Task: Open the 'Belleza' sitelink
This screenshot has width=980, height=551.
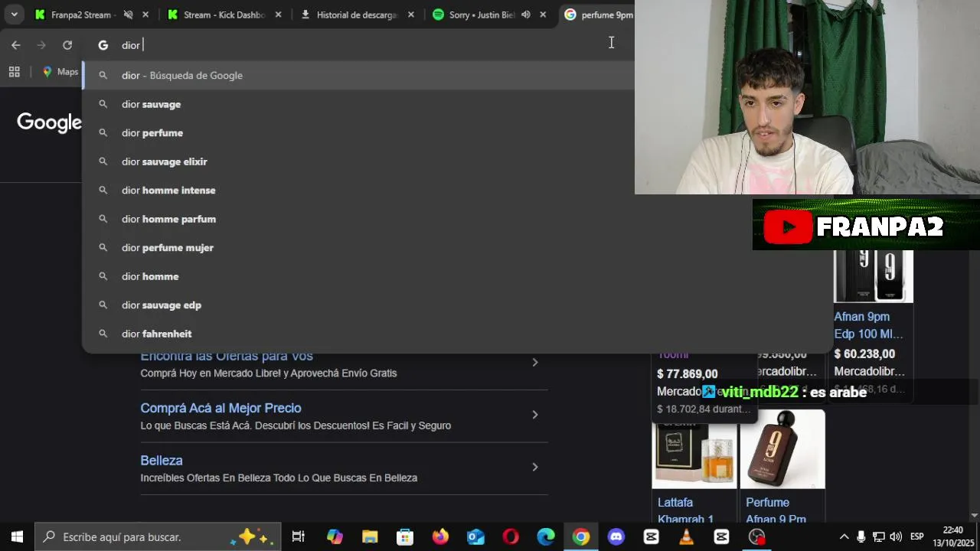Action: 162,460
